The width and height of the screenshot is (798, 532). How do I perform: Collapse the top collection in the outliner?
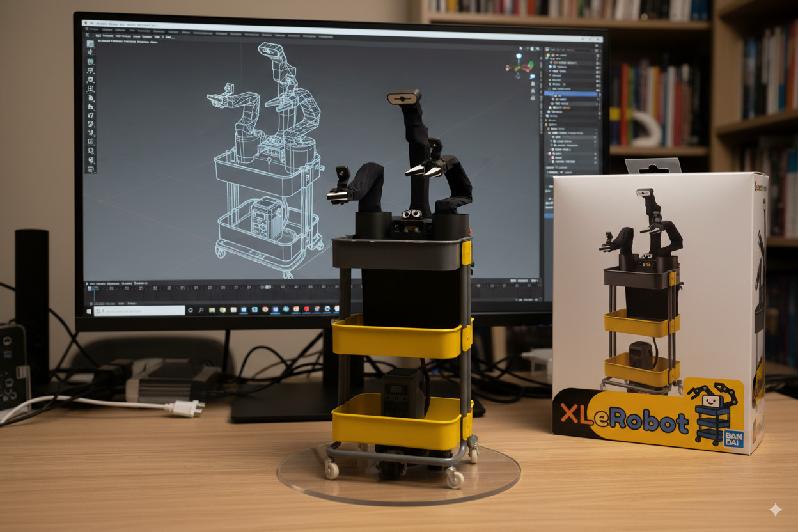(547, 56)
